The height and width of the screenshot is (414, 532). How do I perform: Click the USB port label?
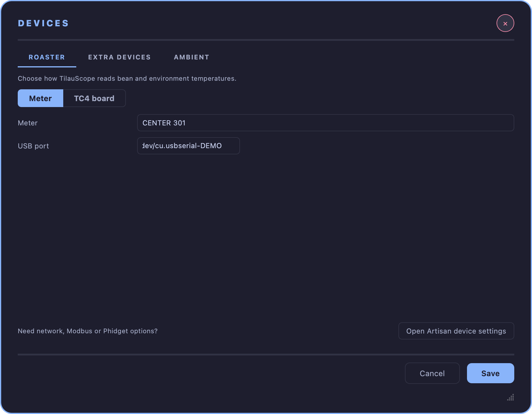click(33, 146)
